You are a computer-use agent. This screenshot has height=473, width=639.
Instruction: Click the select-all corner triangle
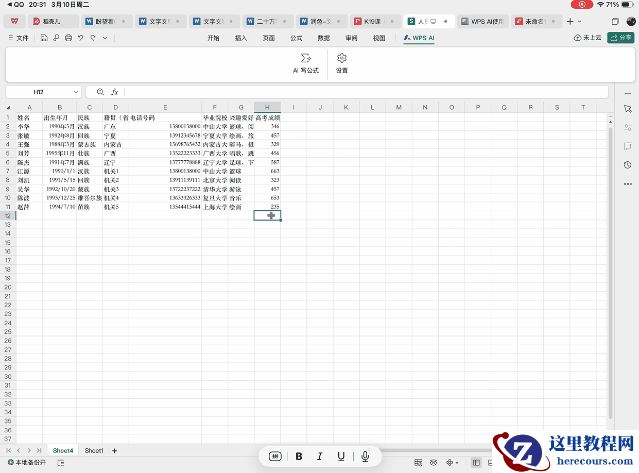(8, 108)
